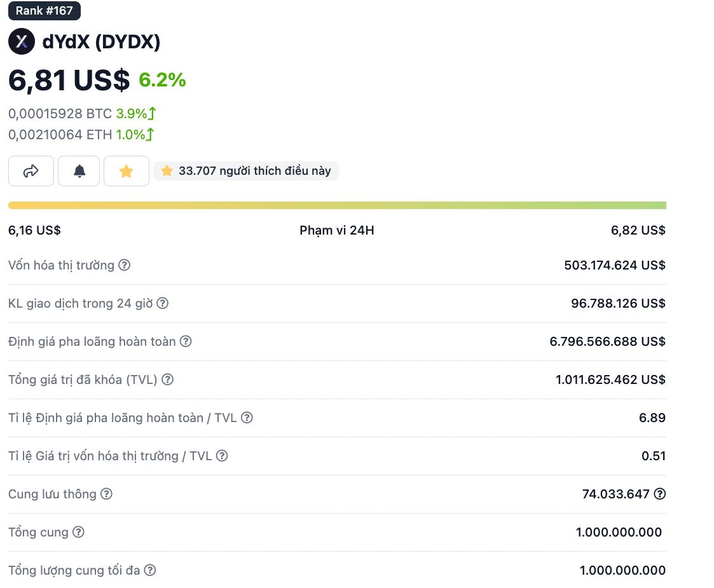Click the Rank #167 badge

coord(44,10)
